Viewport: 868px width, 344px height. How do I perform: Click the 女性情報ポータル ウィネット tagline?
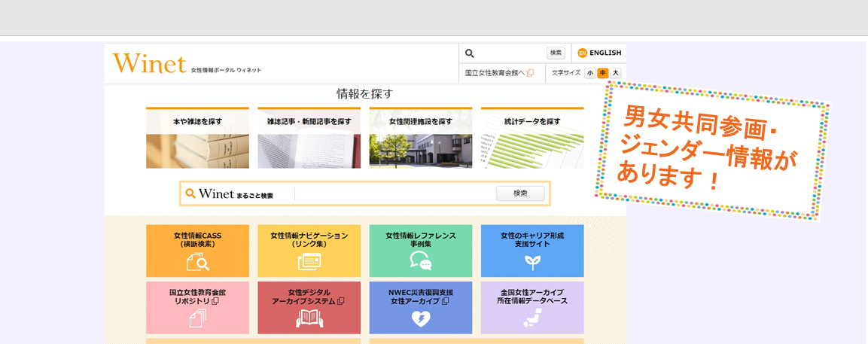click(226, 70)
